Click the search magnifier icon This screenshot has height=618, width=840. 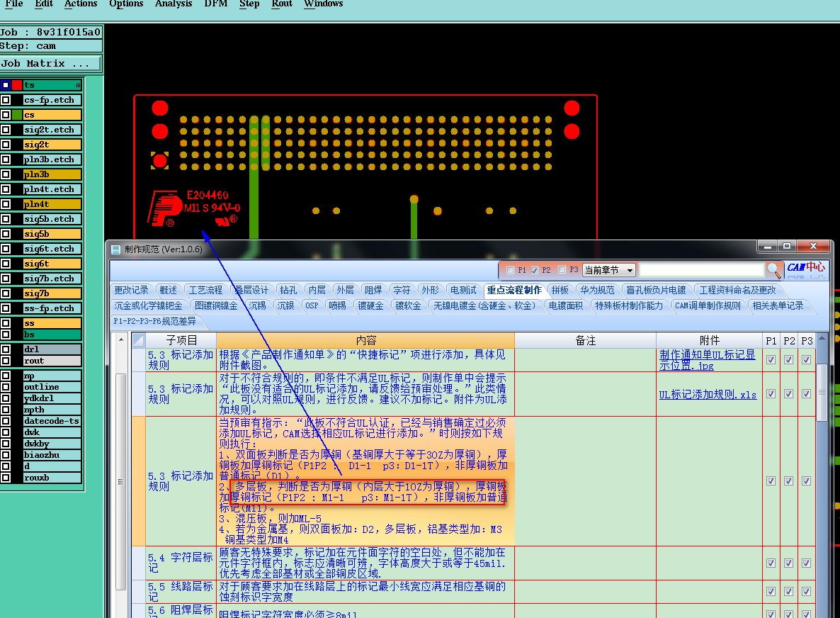click(x=773, y=269)
